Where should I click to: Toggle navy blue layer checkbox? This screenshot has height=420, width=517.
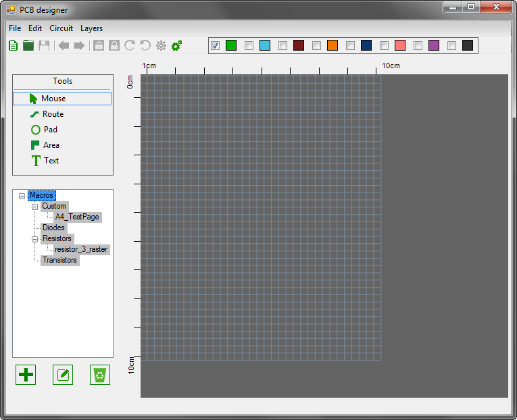pos(350,45)
